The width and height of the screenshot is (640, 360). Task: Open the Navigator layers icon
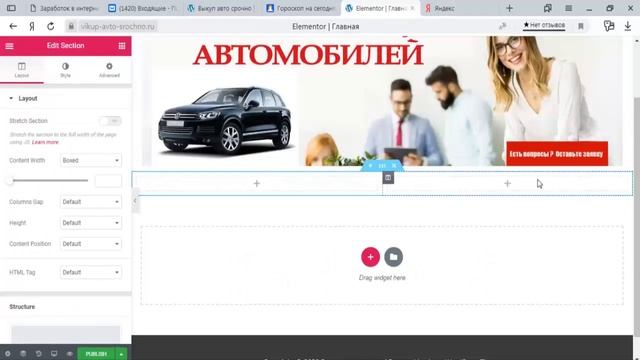point(23,354)
